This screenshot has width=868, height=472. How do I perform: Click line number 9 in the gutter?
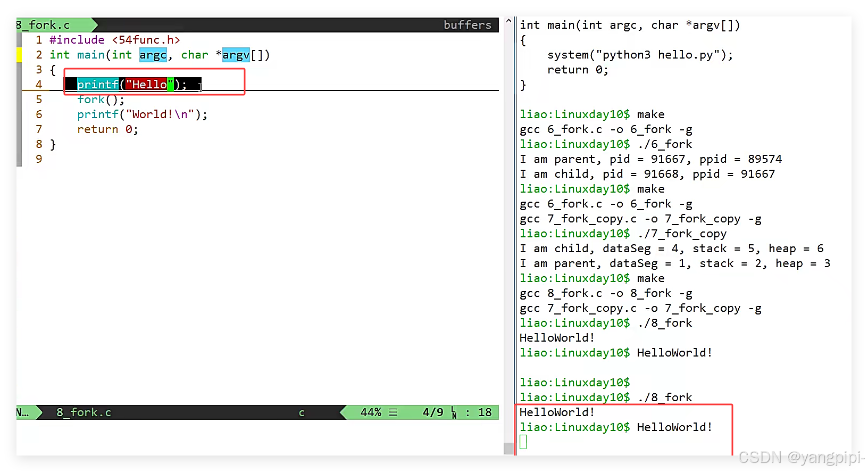point(39,159)
